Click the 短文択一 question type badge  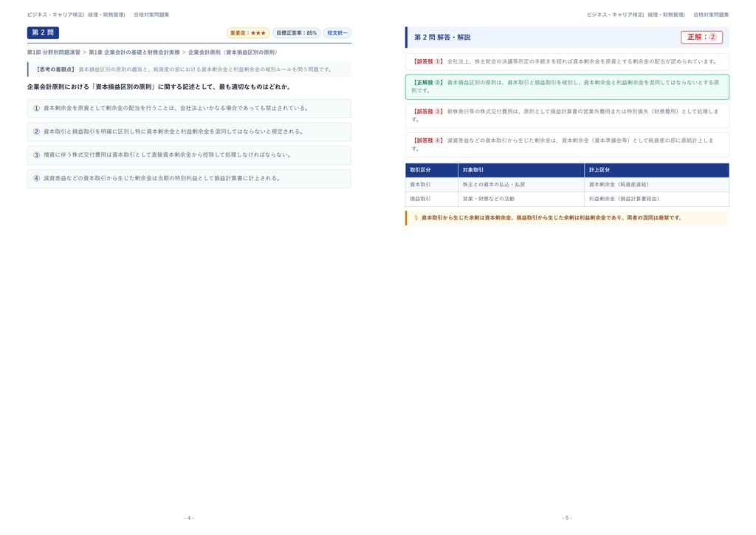point(337,33)
